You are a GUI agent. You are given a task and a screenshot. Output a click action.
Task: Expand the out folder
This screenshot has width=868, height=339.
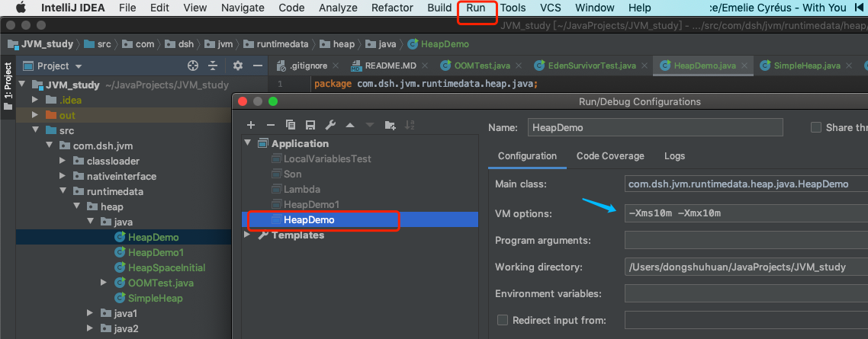[x=35, y=115]
